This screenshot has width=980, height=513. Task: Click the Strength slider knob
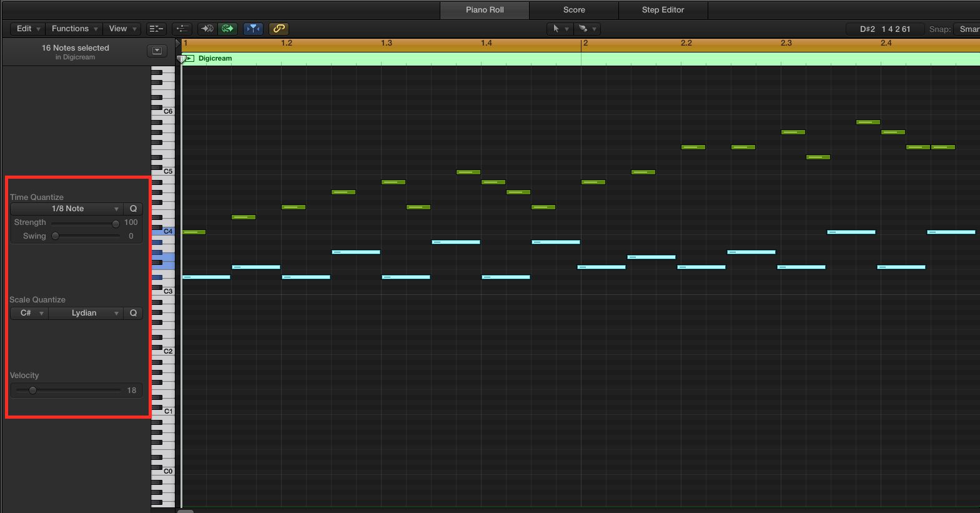coord(116,223)
